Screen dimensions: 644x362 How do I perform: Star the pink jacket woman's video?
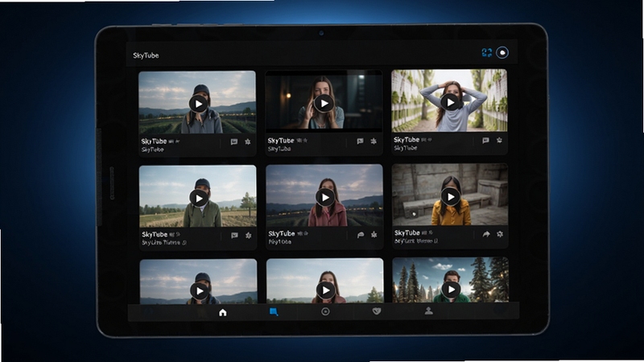point(374,235)
